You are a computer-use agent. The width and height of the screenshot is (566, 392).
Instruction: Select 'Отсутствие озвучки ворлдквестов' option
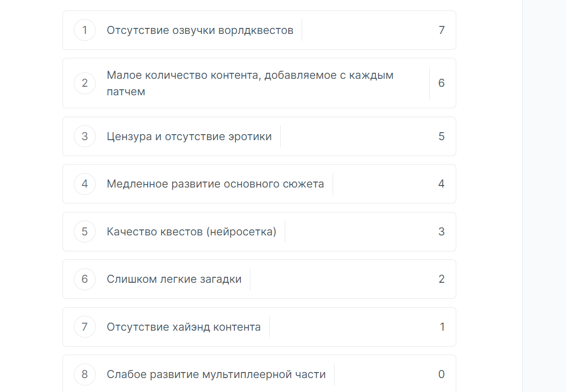coord(200,30)
